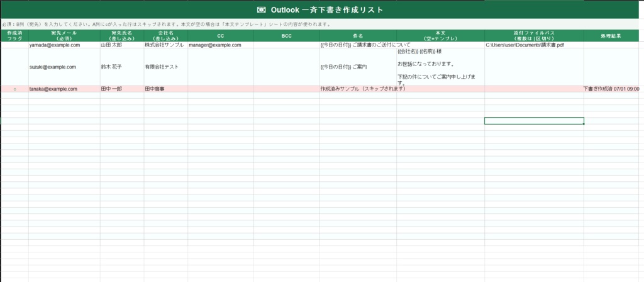Select cell '鈴木 花子'
This screenshot has width=644, height=282.
click(x=122, y=67)
